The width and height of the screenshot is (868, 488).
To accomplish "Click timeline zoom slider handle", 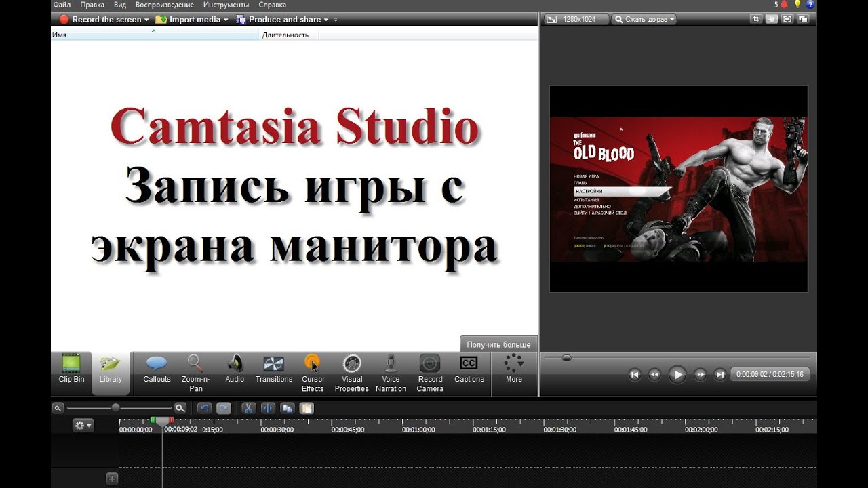I will click(115, 407).
